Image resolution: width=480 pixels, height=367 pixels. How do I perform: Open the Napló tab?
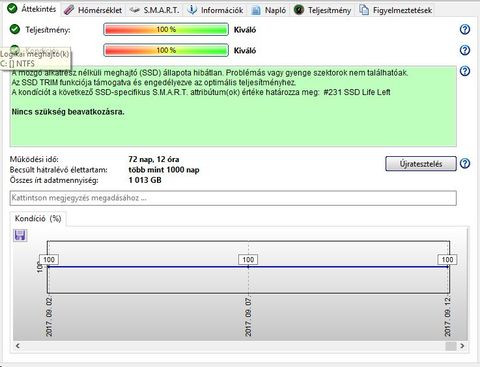[x=269, y=10]
